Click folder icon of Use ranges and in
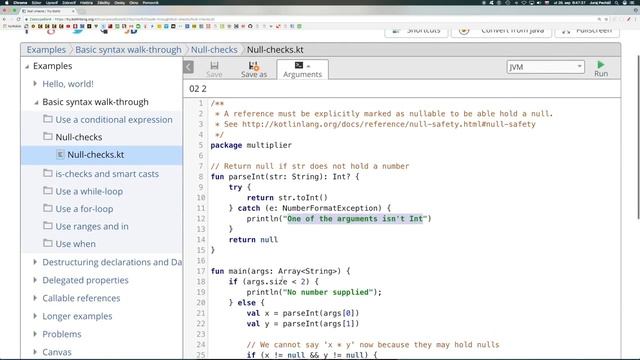The width and height of the screenshot is (640, 360). 48,226
